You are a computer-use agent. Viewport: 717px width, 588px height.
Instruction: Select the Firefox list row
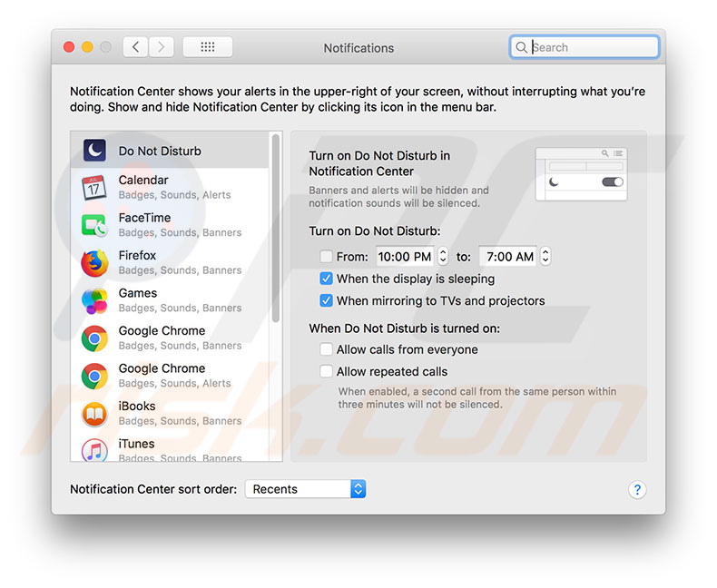(x=170, y=263)
